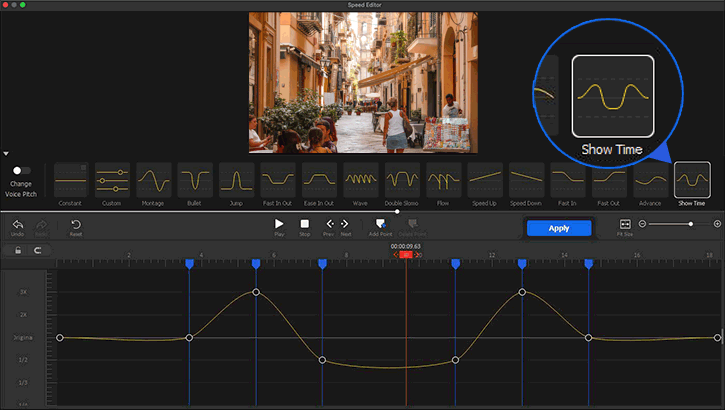The image size is (725, 410).
Task: Toggle the lock icon above the graph
Action: click(x=18, y=250)
